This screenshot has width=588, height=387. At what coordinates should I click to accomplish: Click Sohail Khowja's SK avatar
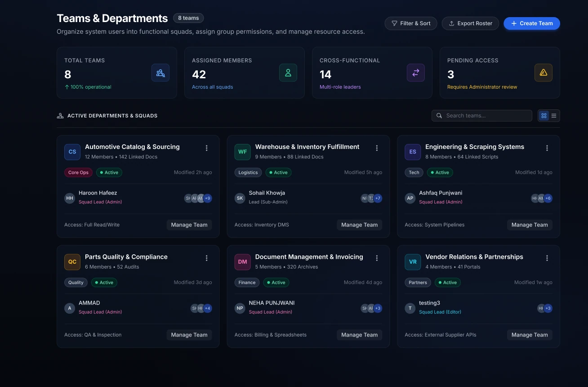click(x=240, y=198)
